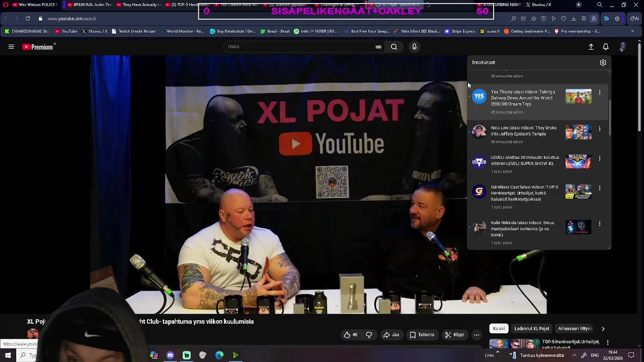Image resolution: width=644 pixels, height=362 pixels.
Task: Open options menu for the Nico Live notification
Action: point(600,128)
